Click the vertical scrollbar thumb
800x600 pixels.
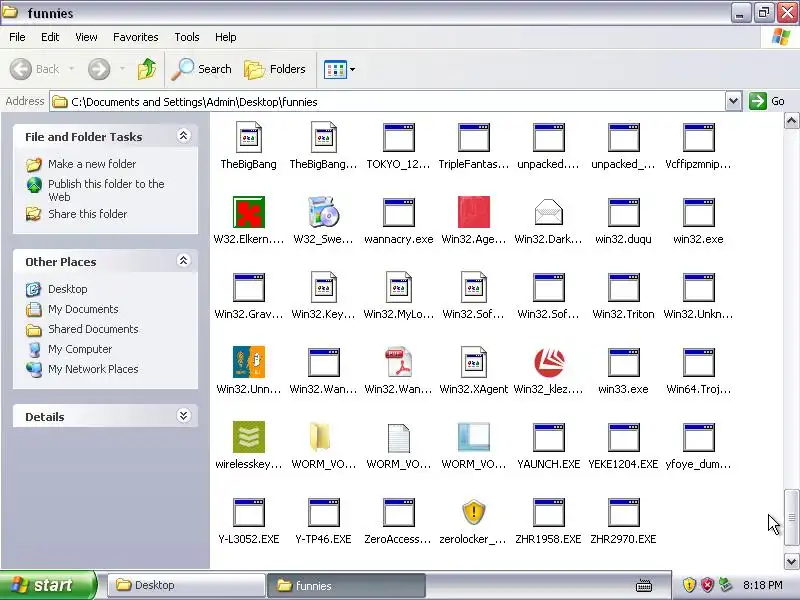click(791, 517)
